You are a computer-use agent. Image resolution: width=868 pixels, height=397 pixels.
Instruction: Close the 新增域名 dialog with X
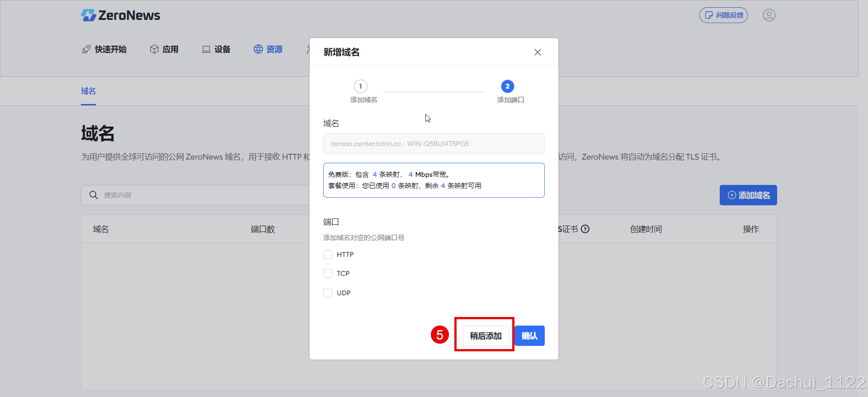point(538,52)
